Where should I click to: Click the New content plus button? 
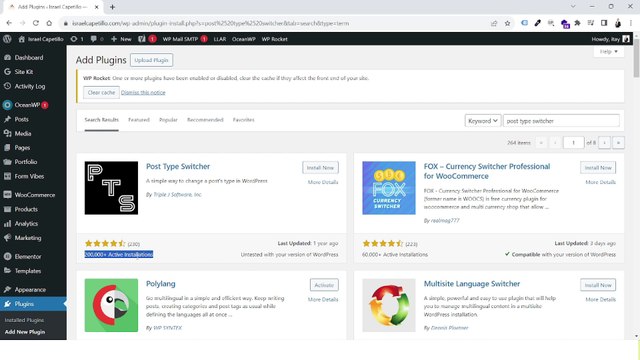(x=121, y=39)
